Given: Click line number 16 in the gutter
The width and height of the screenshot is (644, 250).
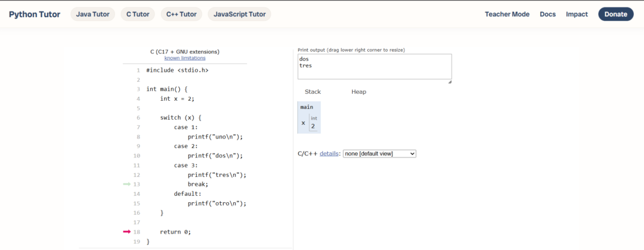Looking at the screenshot, I should pyautogui.click(x=136, y=213).
